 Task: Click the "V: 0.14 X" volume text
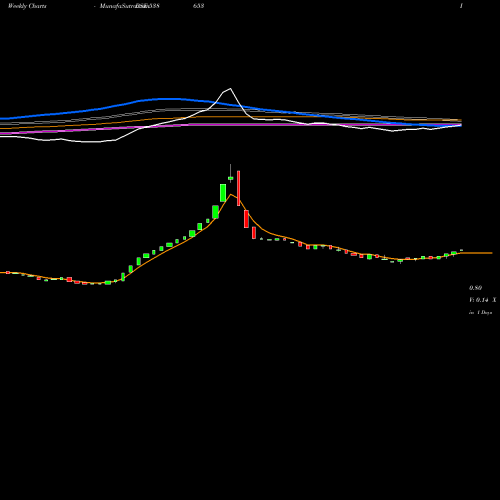click(x=483, y=300)
